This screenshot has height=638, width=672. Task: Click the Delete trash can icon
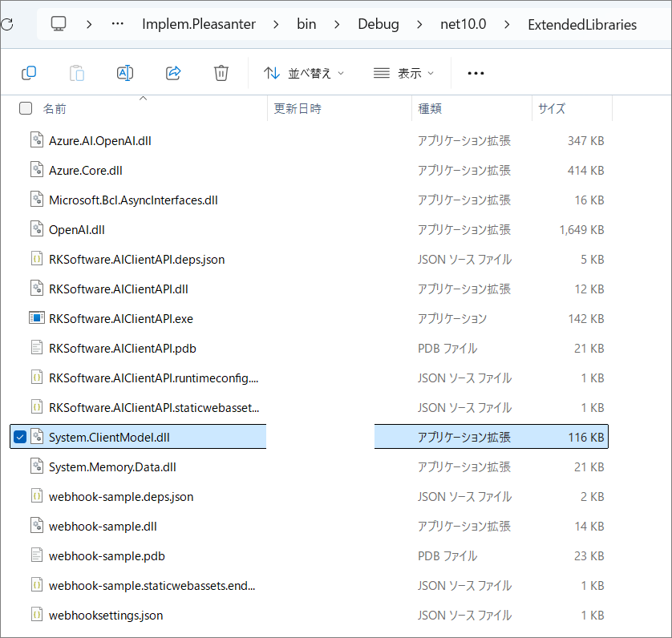tap(221, 73)
